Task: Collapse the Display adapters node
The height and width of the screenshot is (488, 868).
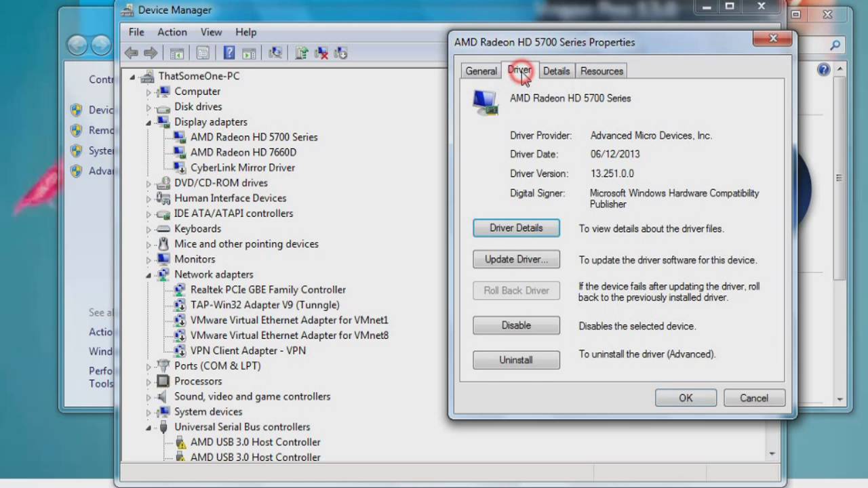Action: point(149,123)
